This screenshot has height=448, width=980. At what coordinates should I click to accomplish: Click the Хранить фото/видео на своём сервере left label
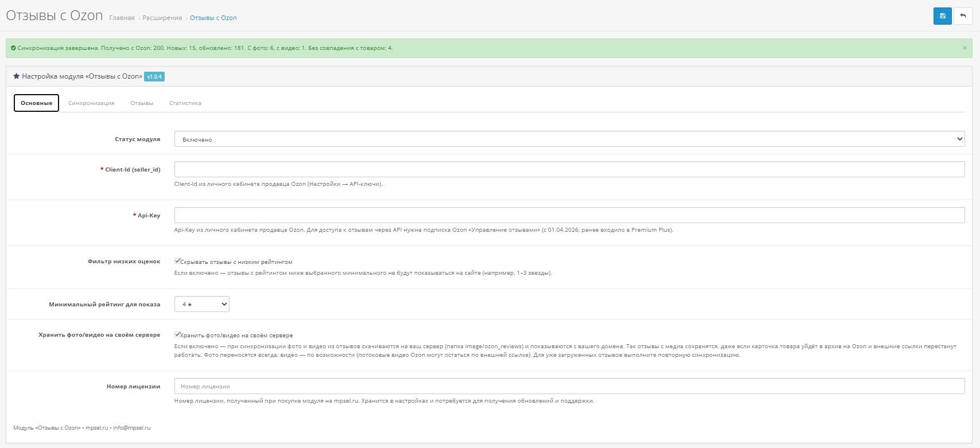pyautogui.click(x=99, y=335)
